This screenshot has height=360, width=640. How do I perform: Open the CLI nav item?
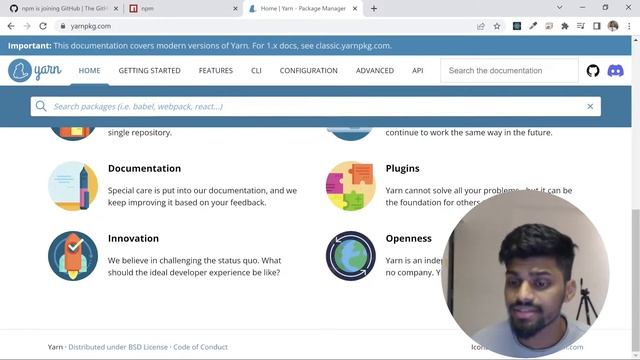pyautogui.click(x=256, y=71)
